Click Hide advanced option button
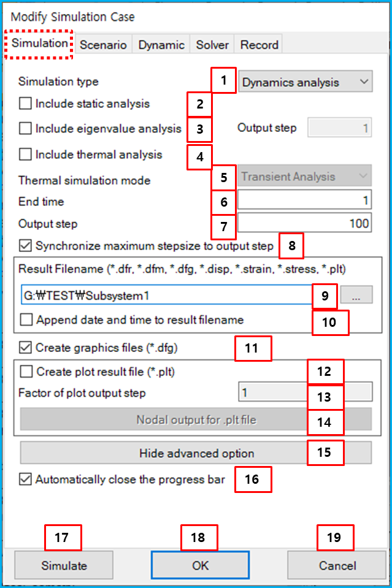 click(x=196, y=453)
